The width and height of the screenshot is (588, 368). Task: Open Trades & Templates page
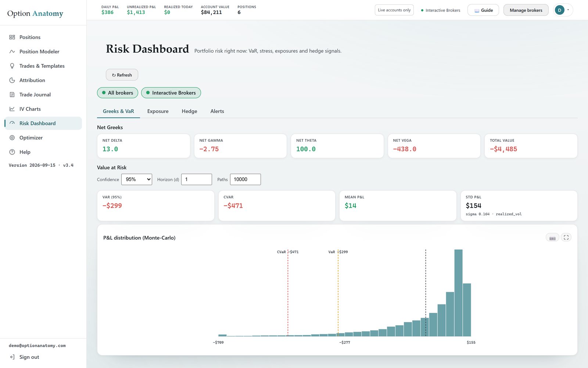point(43,66)
